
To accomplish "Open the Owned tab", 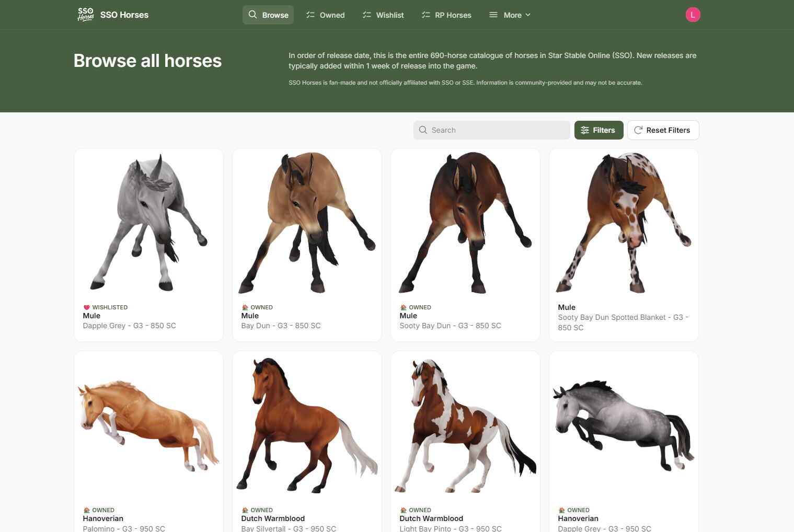I will tap(325, 15).
